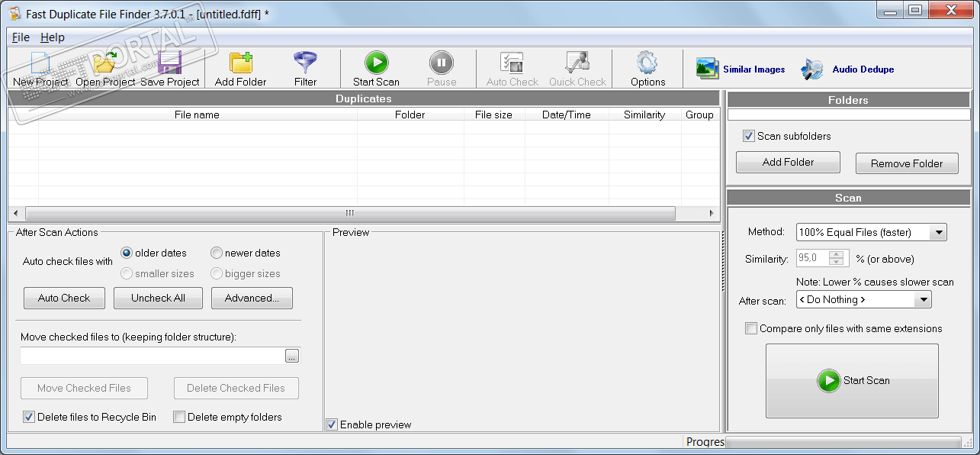The image size is (980, 455).
Task: Click the Move Checked Files button
Action: click(84, 388)
